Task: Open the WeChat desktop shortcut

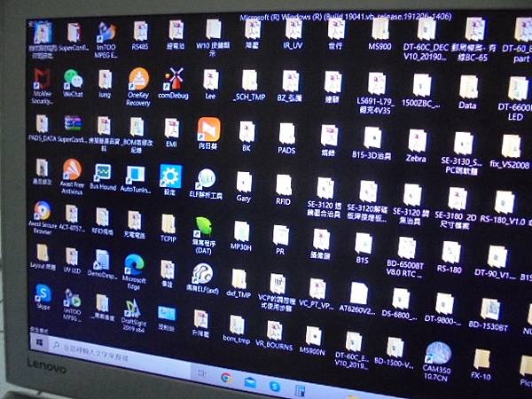Action: coord(73,82)
